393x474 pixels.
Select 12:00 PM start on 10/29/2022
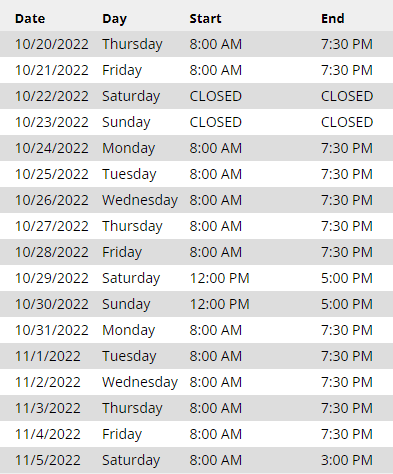tap(219, 278)
